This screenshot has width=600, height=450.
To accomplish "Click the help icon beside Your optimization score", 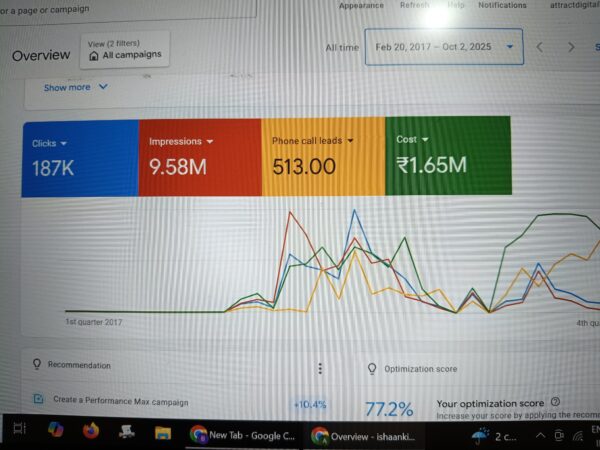I will pyautogui.click(x=555, y=402).
